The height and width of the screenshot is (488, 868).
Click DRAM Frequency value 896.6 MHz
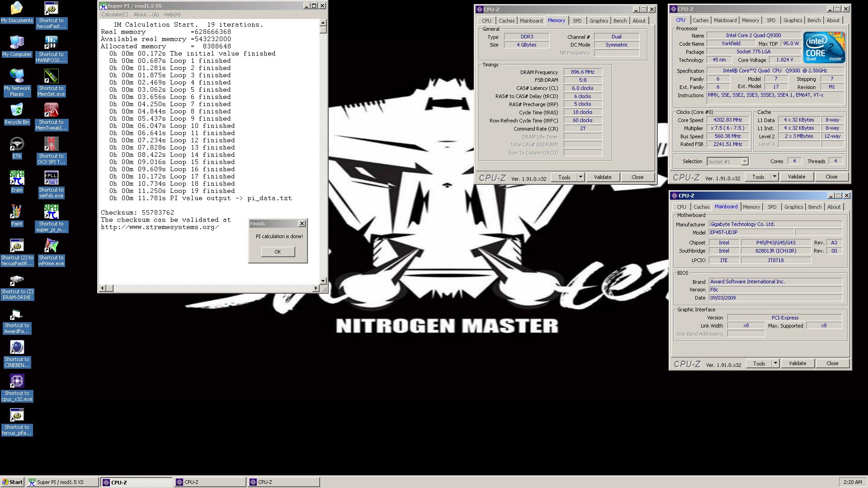582,72
